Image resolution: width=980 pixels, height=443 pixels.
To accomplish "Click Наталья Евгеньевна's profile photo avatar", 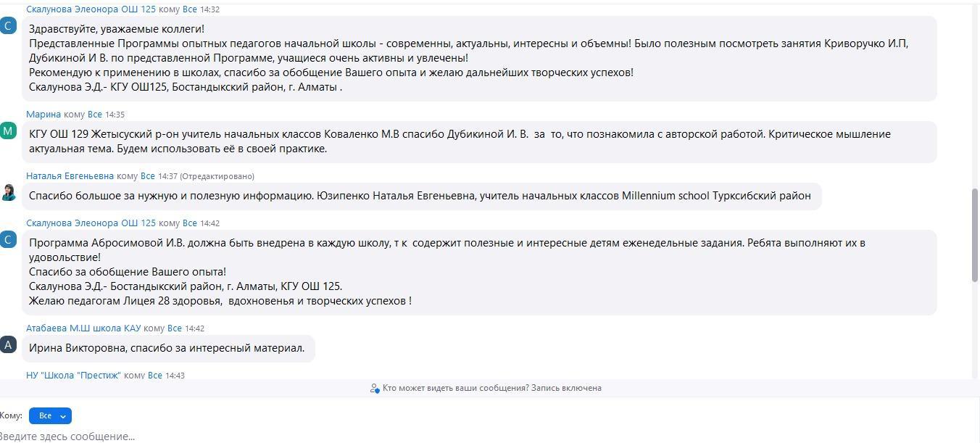I will pos(9,192).
